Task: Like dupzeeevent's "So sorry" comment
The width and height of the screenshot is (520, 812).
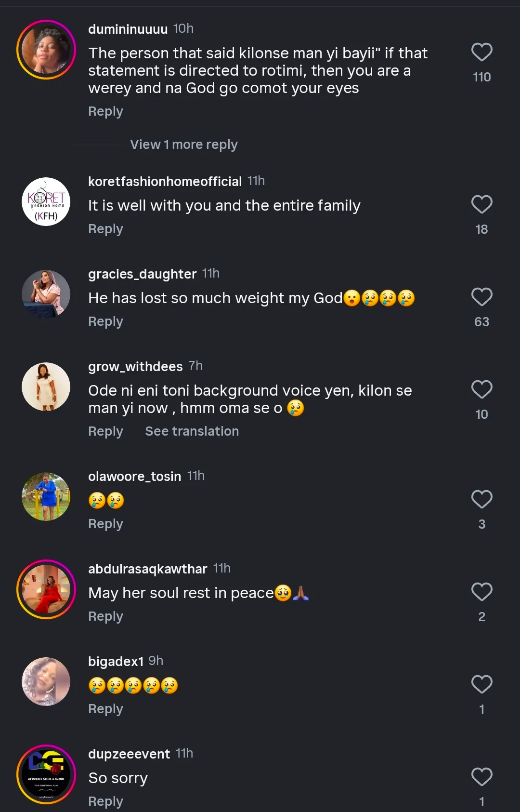Action: pyautogui.click(x=481, y=777)
